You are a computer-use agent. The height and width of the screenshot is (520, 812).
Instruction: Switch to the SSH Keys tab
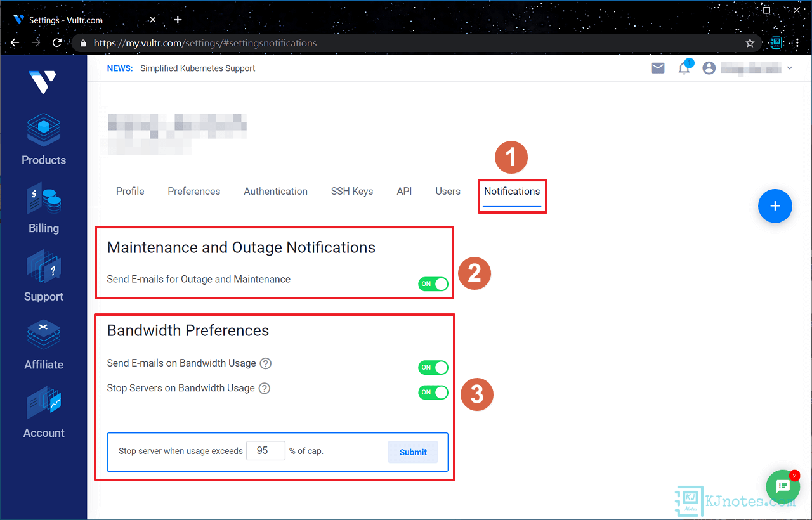[352, 191]
